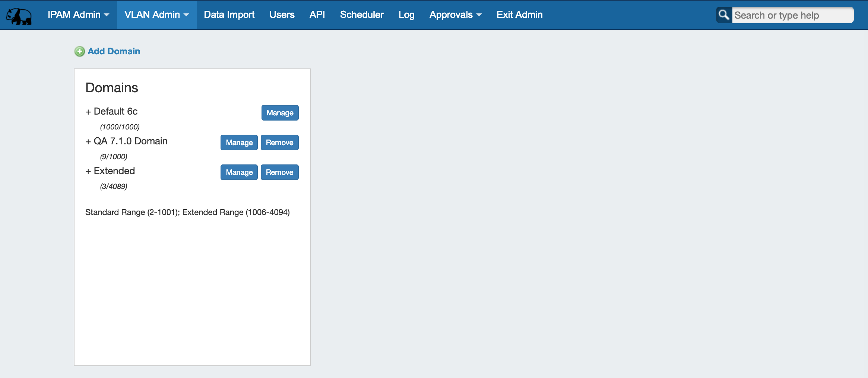The height and width of the screenshot is (378, 868).
Task: Open the Users menu item
Action: [282, 15]
